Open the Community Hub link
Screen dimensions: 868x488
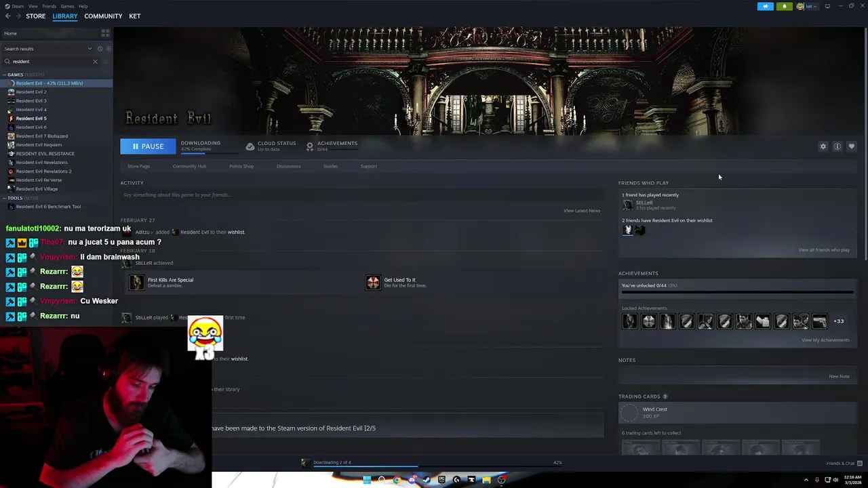(189, 166)
